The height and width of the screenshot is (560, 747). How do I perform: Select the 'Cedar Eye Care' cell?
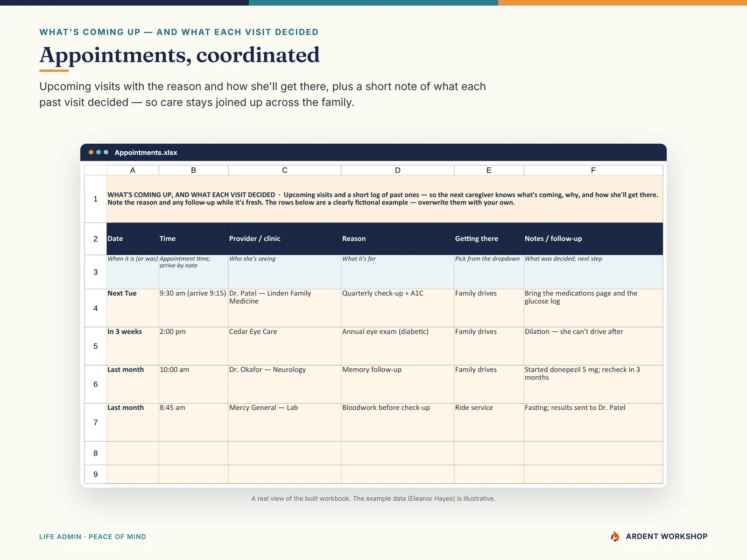(285, 346)
